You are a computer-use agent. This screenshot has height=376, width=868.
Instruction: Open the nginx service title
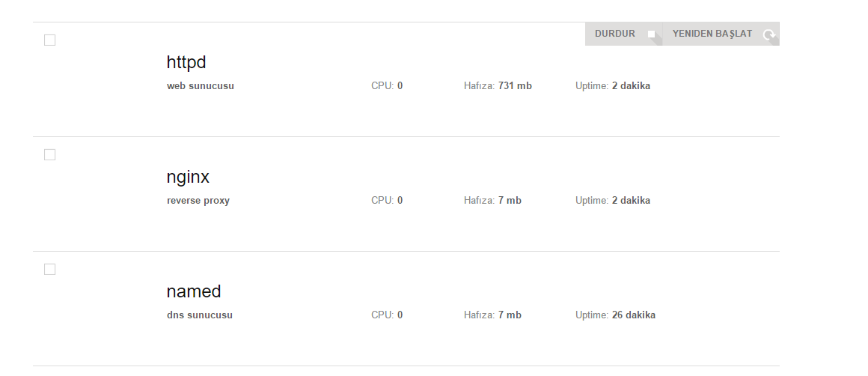[188, 178]
